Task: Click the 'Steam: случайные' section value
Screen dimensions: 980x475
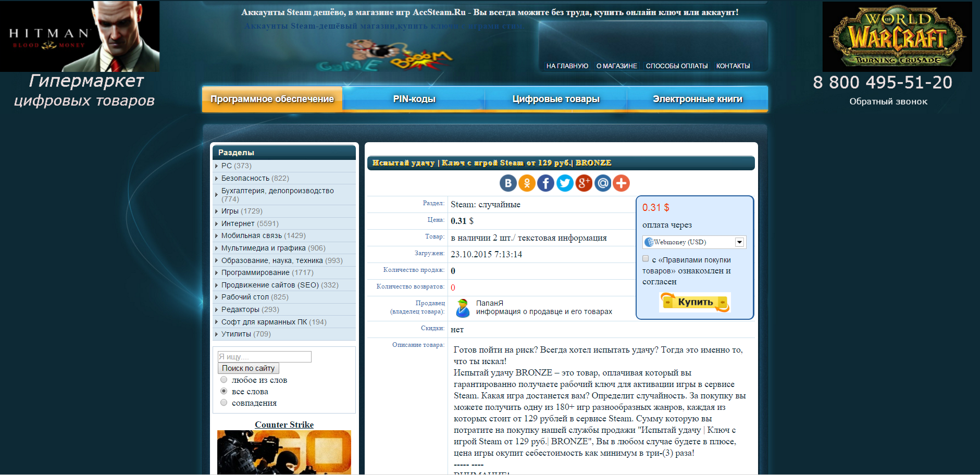Action: click(485, 204)
